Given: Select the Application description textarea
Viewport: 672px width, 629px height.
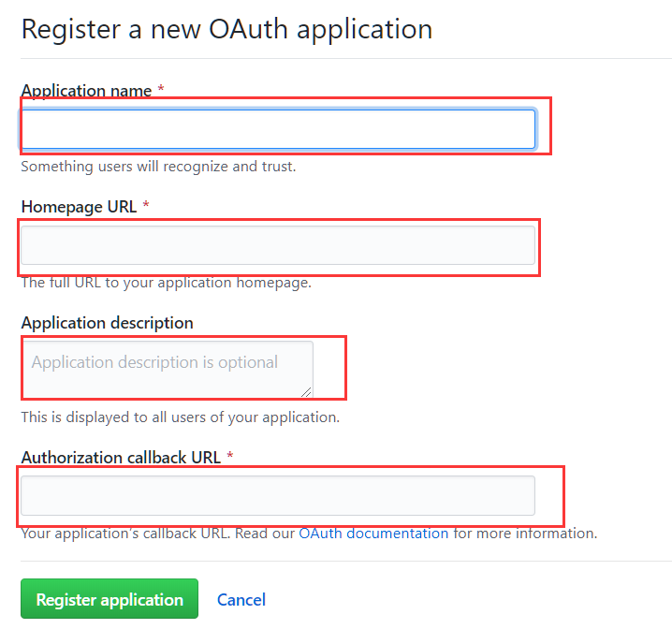Looking at the screenshot, I should 168,369.
